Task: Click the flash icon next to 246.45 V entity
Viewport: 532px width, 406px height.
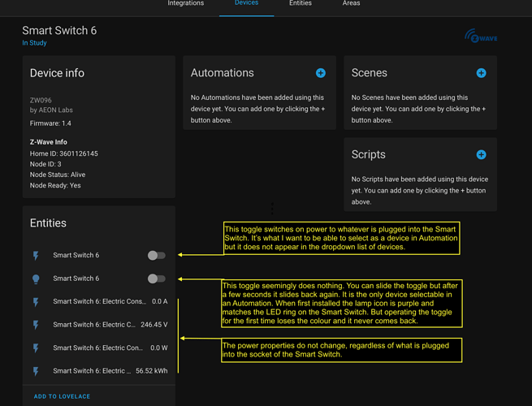Action: coord(36,325)
